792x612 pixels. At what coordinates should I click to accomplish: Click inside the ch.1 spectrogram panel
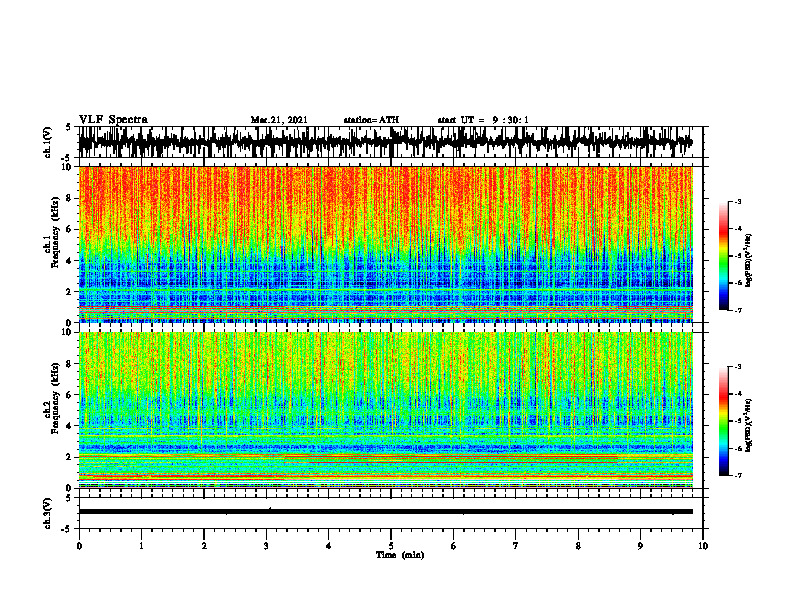click(x=385, y=244)
